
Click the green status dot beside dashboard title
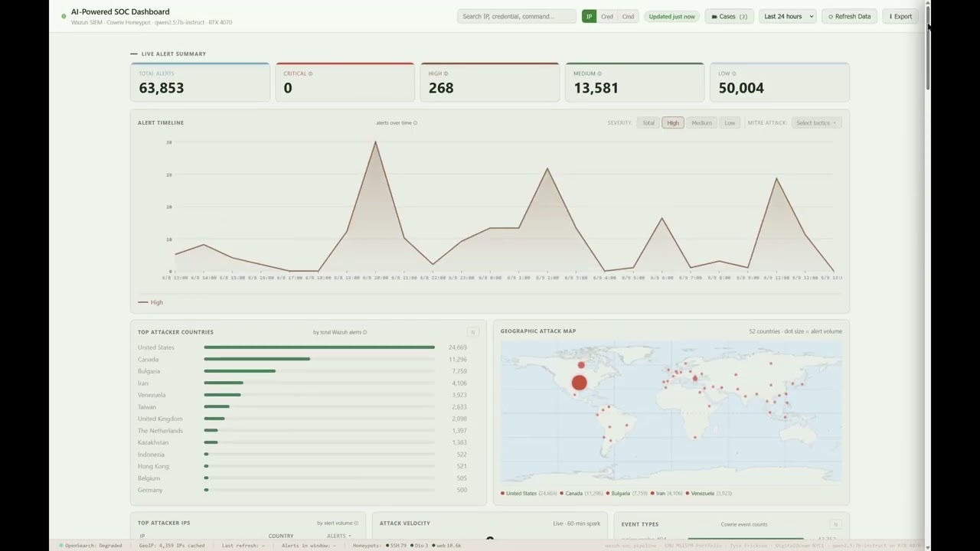pyautogui.click(x=64, y=16)
